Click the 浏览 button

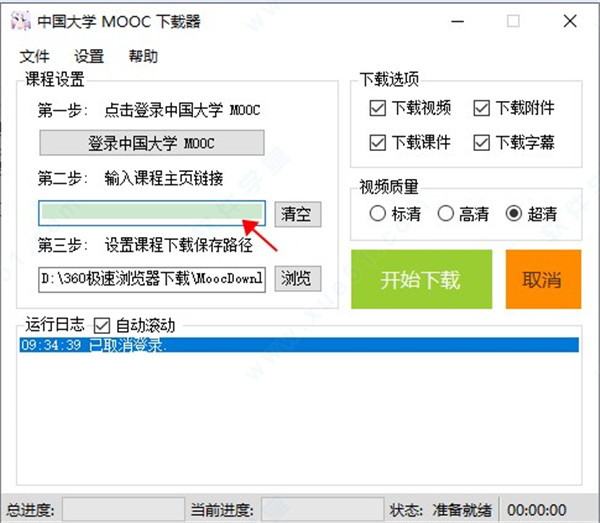pyautogui.click(x=298, y=279)
